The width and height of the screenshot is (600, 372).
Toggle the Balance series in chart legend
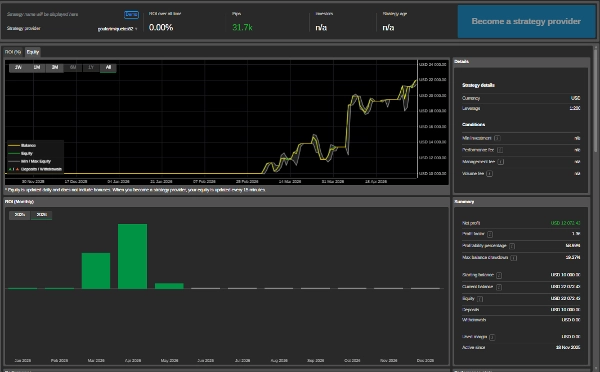(23, 145)
